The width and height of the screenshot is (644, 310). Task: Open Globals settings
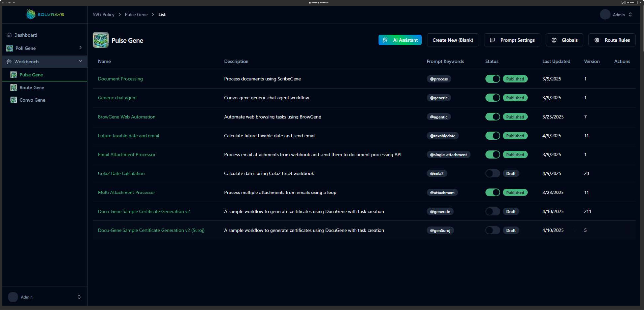(x=564, y=40)
